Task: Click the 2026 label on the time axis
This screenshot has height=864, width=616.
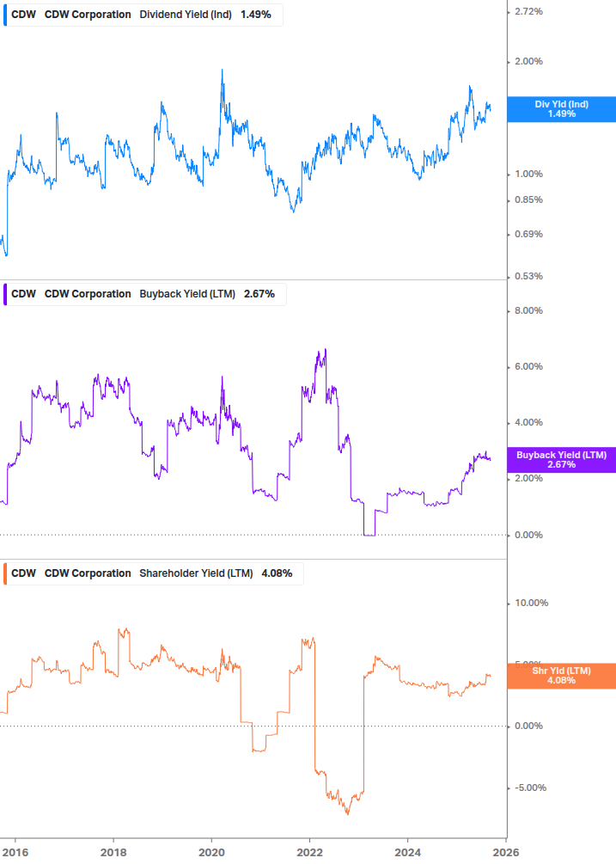Action: (x=506, y=853)
